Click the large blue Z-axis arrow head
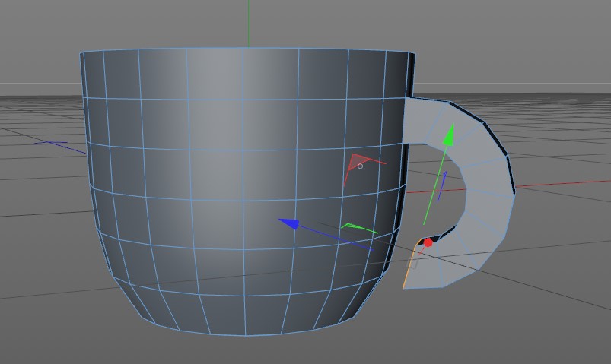The height and width of the screenshot is (364, 611). 289,223
